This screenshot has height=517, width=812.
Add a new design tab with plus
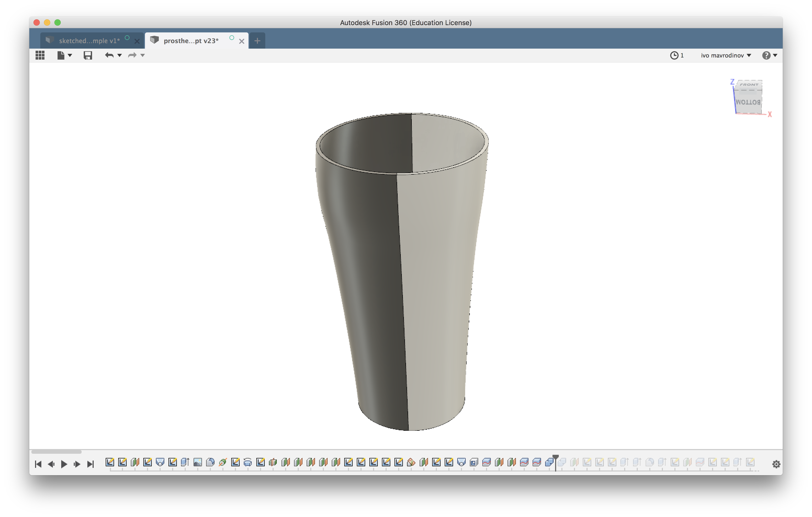[257, 41]
